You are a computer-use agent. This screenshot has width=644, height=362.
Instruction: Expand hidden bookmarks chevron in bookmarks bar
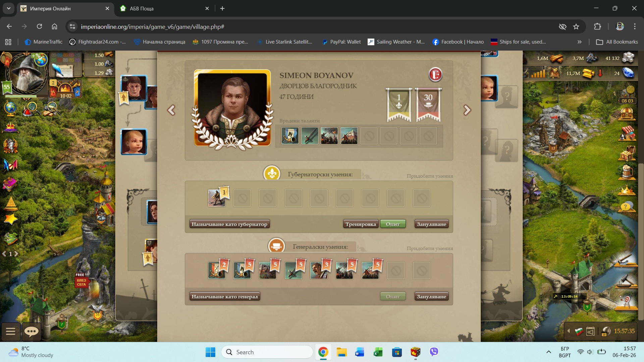coord(579,42)
